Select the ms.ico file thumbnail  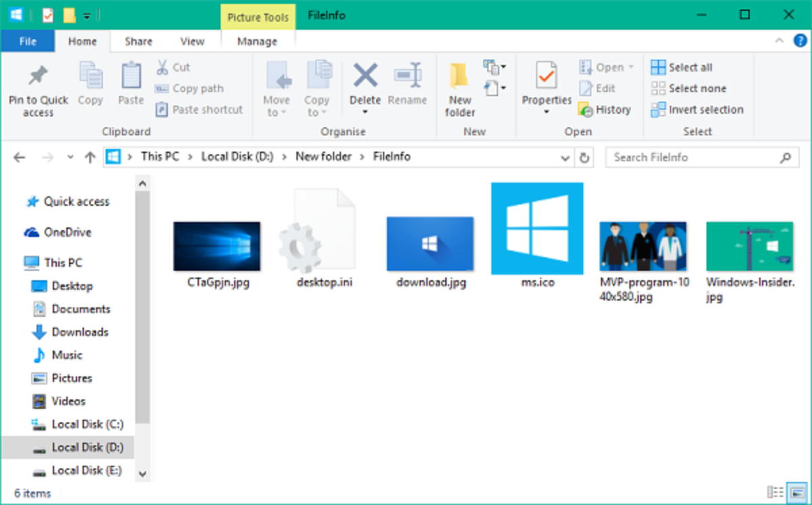537,229
